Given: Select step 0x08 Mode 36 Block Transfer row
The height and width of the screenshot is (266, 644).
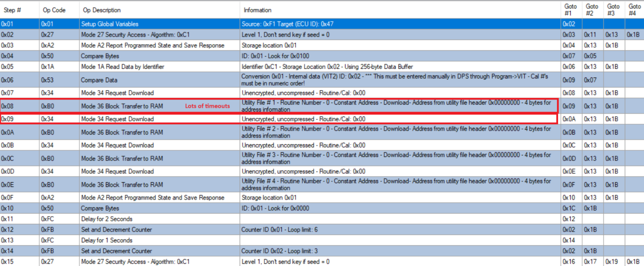Looking at the screenshot, I should tap(322, 106).
